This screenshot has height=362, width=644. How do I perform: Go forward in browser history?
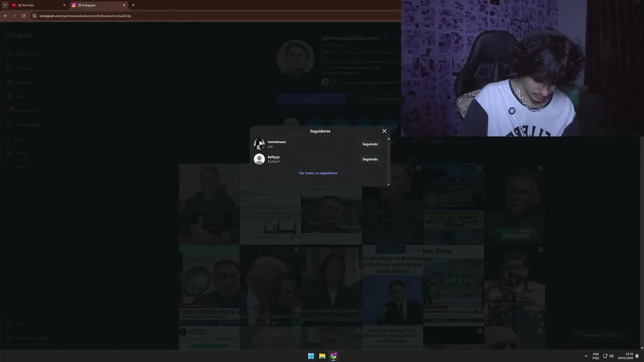pos(14,16)
